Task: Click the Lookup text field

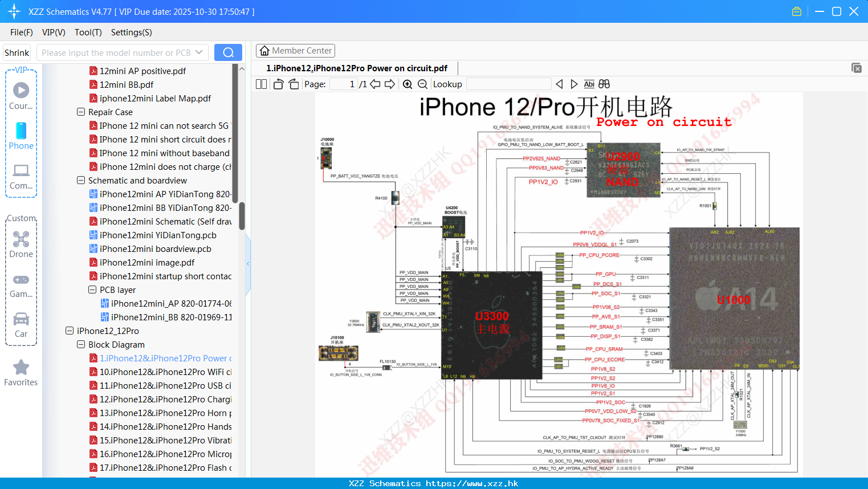Action: (508, 84)
